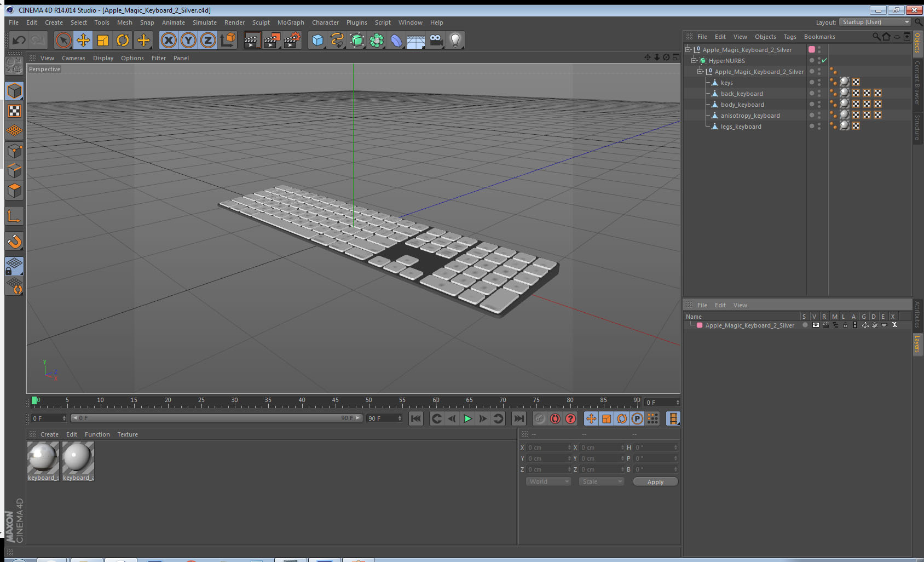
Task: Open the camera object icon
Action: tap(436, 40)
